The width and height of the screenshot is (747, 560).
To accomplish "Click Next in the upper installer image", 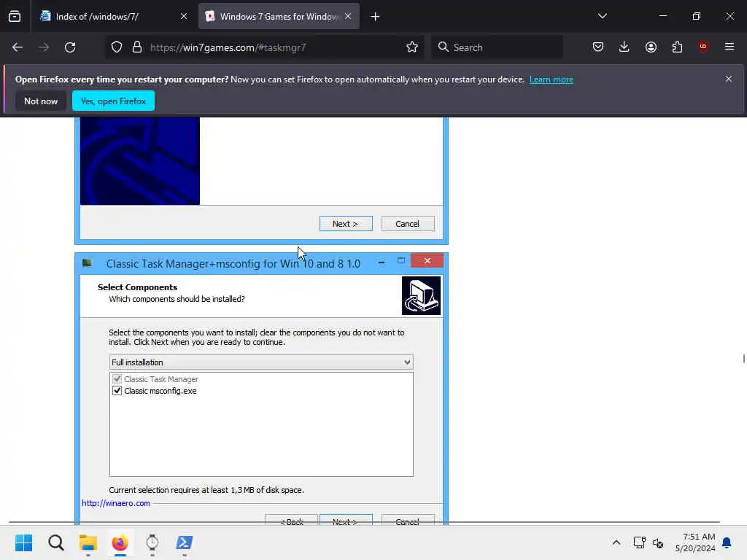I will click(346, 224).
